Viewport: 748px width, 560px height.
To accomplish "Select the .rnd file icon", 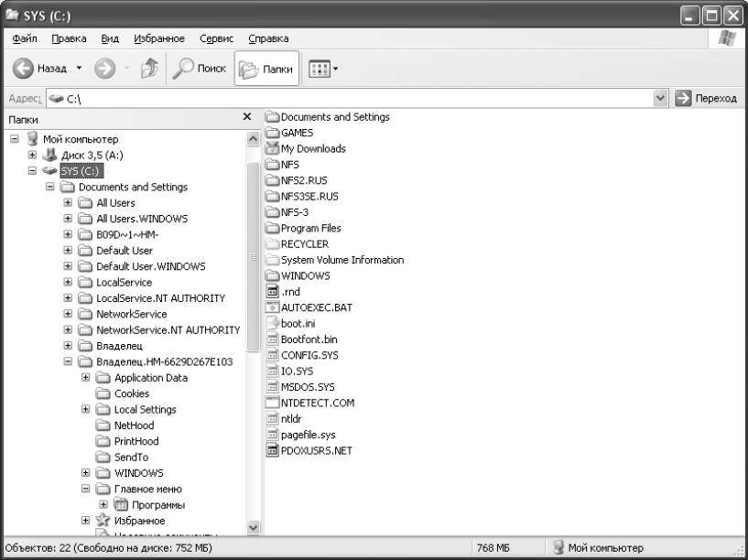I will (272, 291).
